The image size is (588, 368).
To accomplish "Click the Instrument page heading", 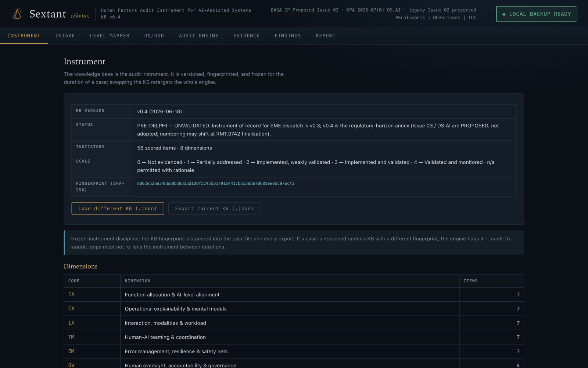I will coord(85,61).
